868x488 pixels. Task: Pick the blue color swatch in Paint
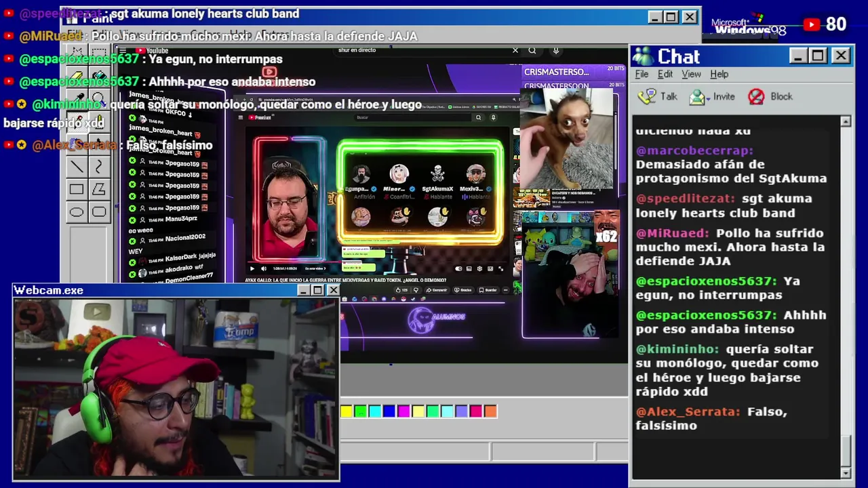389,411
